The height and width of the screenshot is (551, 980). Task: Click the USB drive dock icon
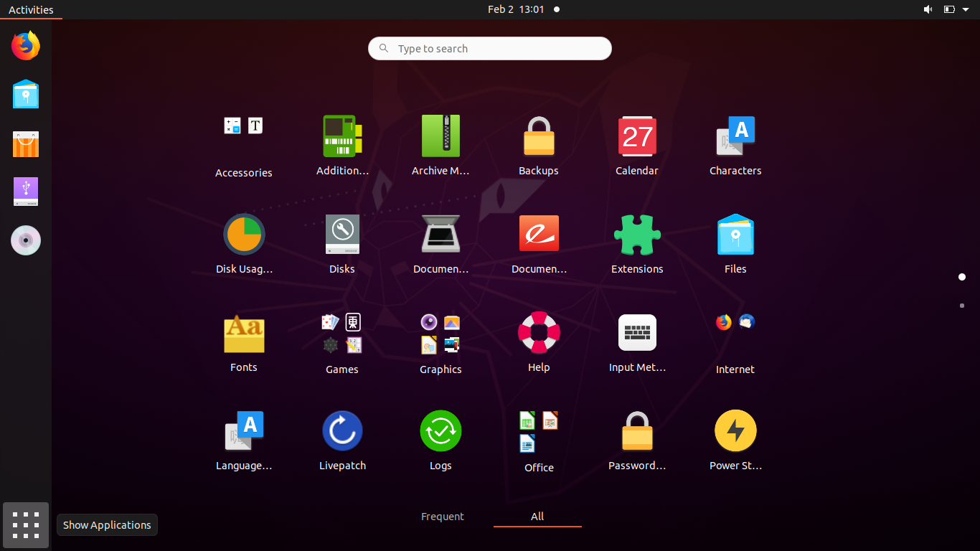(26, 192)
